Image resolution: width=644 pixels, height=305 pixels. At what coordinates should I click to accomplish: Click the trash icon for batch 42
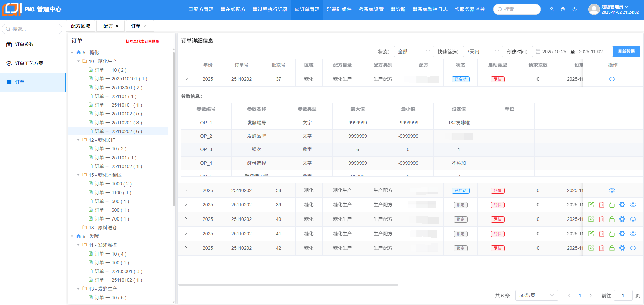602,248
